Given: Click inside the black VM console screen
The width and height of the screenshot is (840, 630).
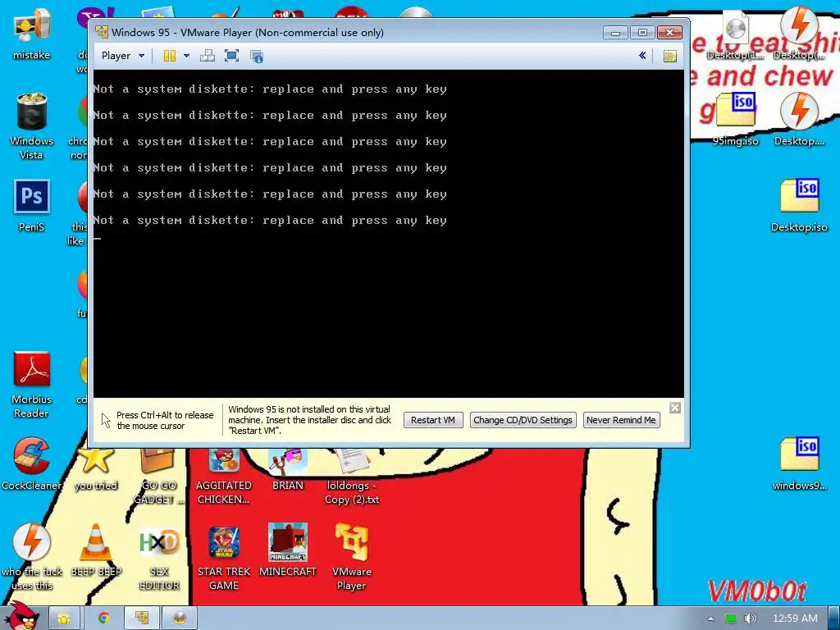Looking at the screenshot, I should point(388,234).
